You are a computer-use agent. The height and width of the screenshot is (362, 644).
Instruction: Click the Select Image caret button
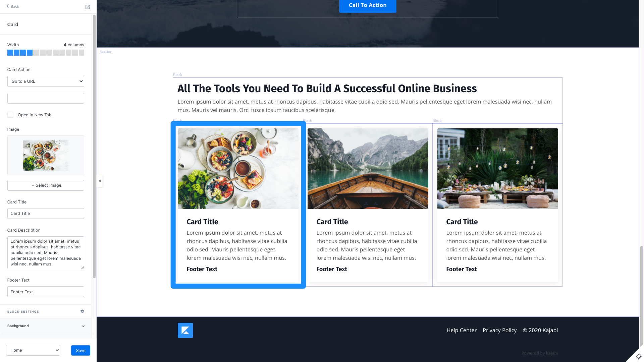coord(46,185)
